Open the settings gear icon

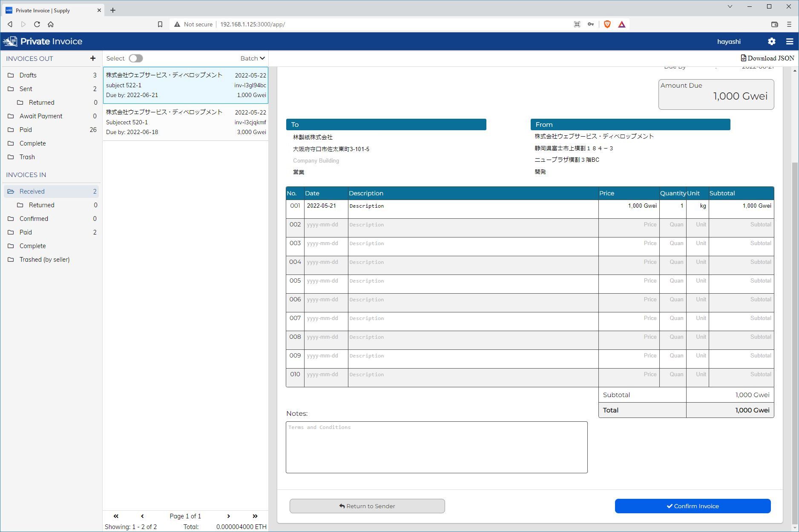(771, 41)
